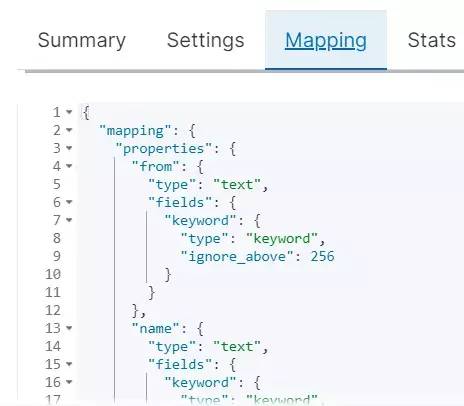Collapse the "fields" arrow on line 15
This screenshot has height=406, width=464.
tap(69, 364)
